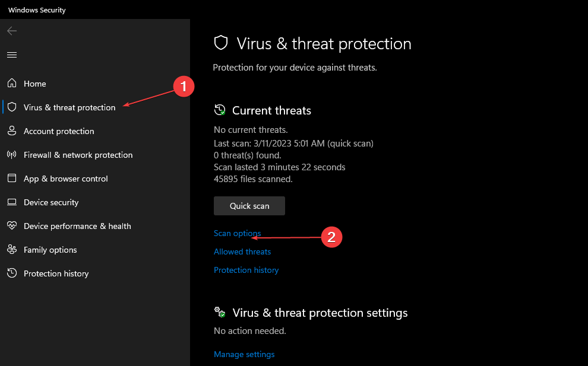The width and height of the screenshot is (588, 366).
Task: Open Protection history from the main panel
Action: tap(246, 270)
